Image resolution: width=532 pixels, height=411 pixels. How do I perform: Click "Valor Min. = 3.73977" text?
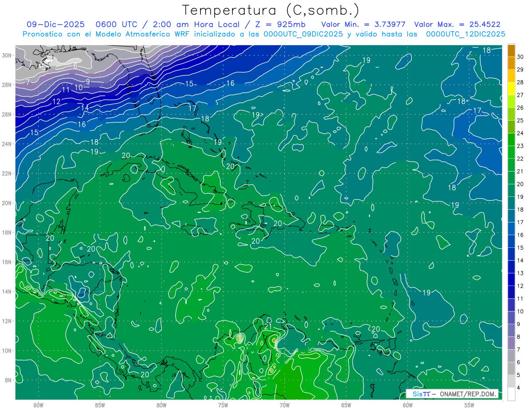(364, 24)
